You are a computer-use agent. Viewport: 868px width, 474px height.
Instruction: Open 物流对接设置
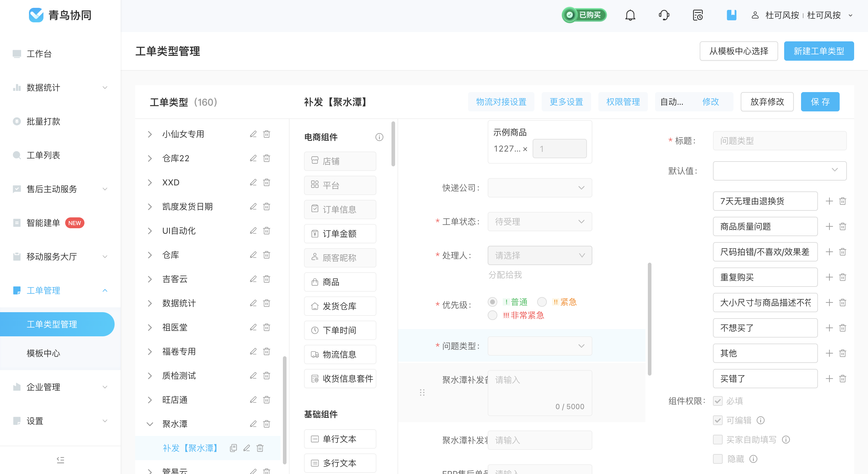point(501,101)
